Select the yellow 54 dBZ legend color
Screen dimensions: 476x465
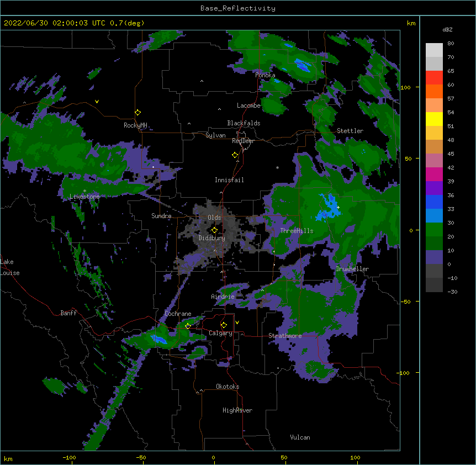[x=434, y=119]
